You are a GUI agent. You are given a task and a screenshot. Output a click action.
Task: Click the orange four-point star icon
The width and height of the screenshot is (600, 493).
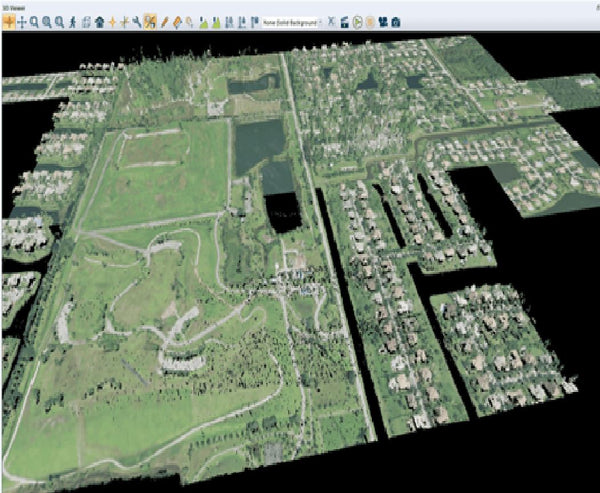tap(112, 20)
